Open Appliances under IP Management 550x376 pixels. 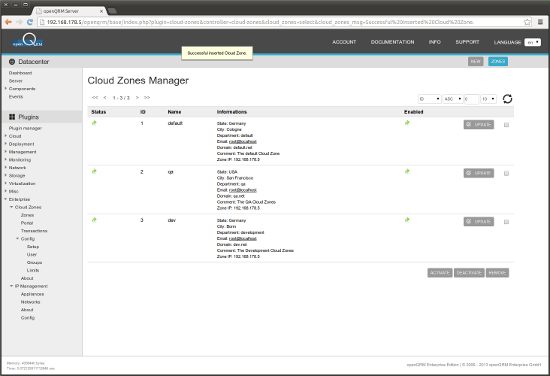click(32, 294)
